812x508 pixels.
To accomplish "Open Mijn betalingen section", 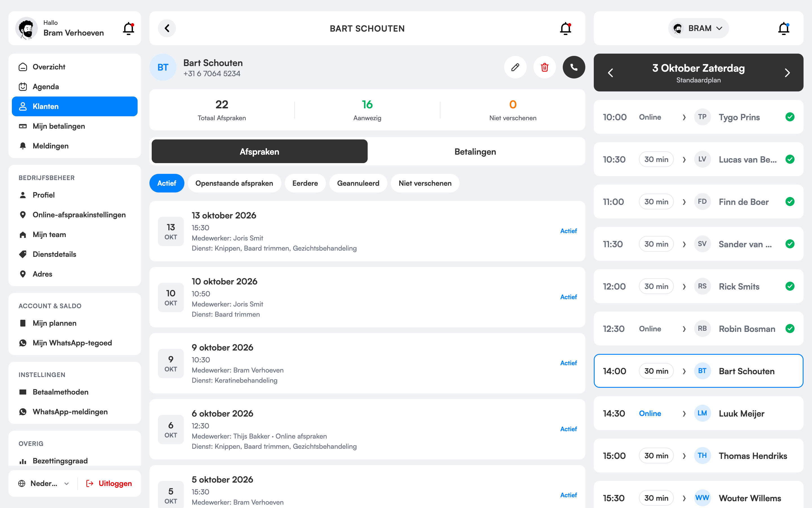I will pos(74,126).
